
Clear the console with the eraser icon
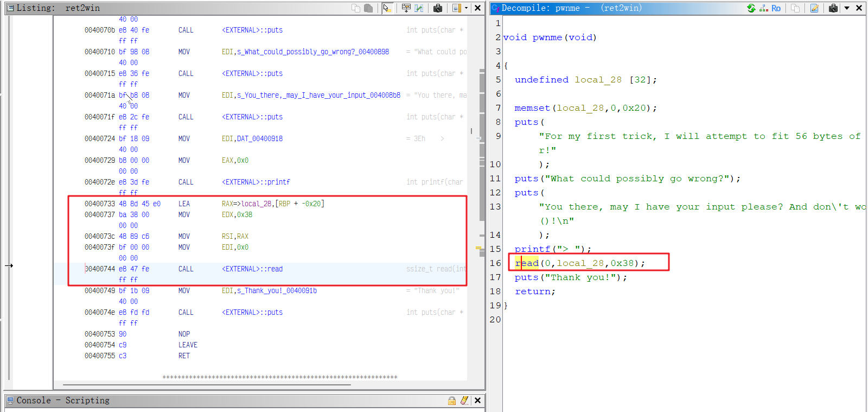(464, 401)
